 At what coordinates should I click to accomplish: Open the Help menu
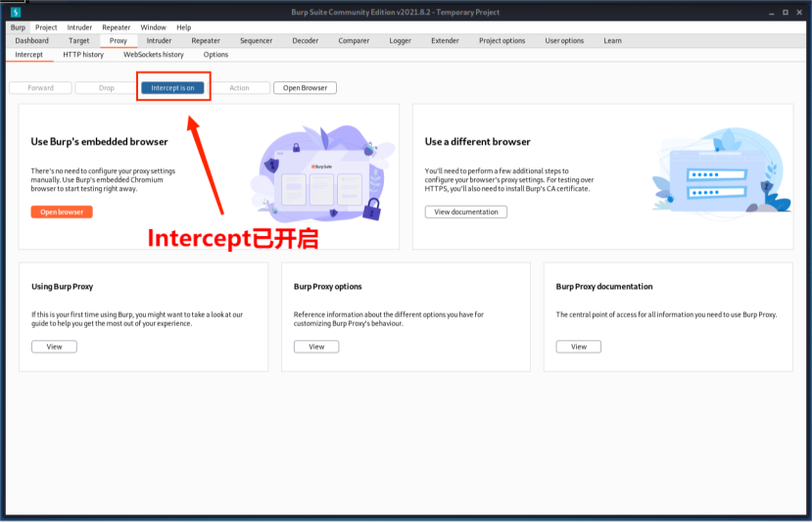pyautogui.click(x=184, y=27)
